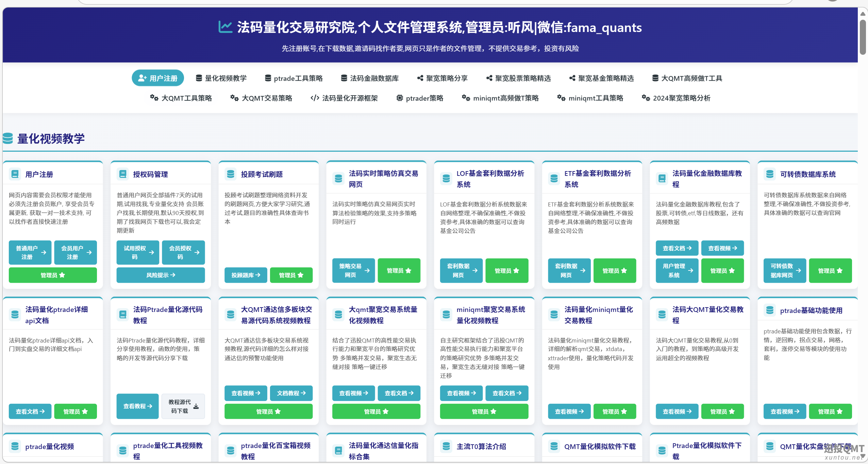The width and height of the screenshot is (868, 464).
Task: Click 查看视频 on 法码大QMT量化交易教程 card
Action: click(x=677, y=411)
